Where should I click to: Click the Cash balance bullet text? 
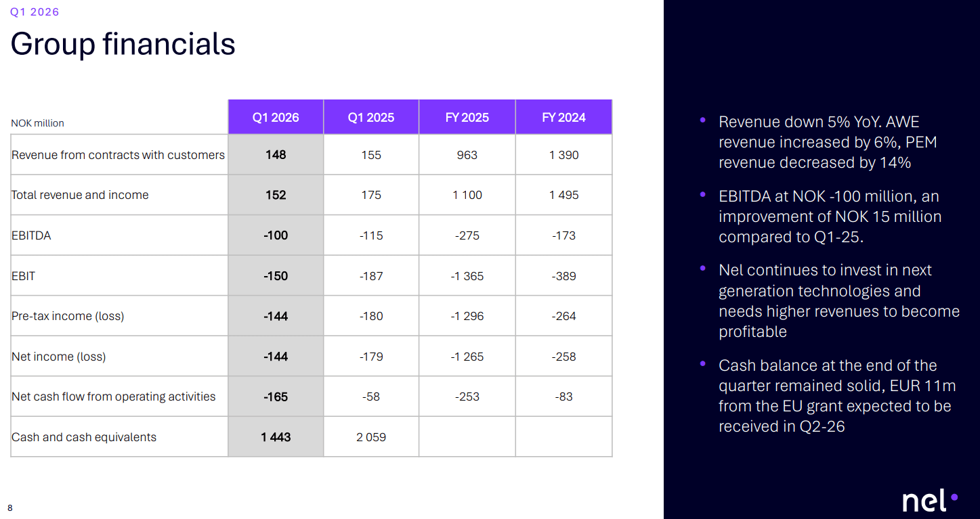pyautogui.click(x=837, y=396)
